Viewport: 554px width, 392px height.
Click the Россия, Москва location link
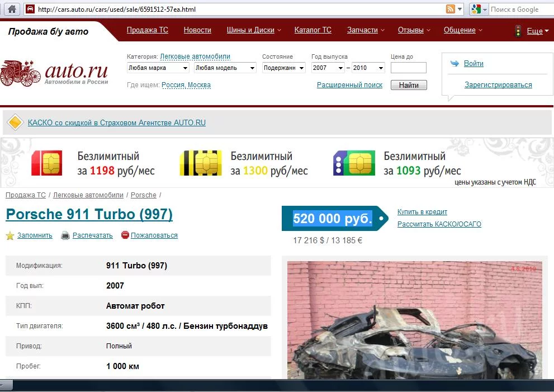coord(186,85)
